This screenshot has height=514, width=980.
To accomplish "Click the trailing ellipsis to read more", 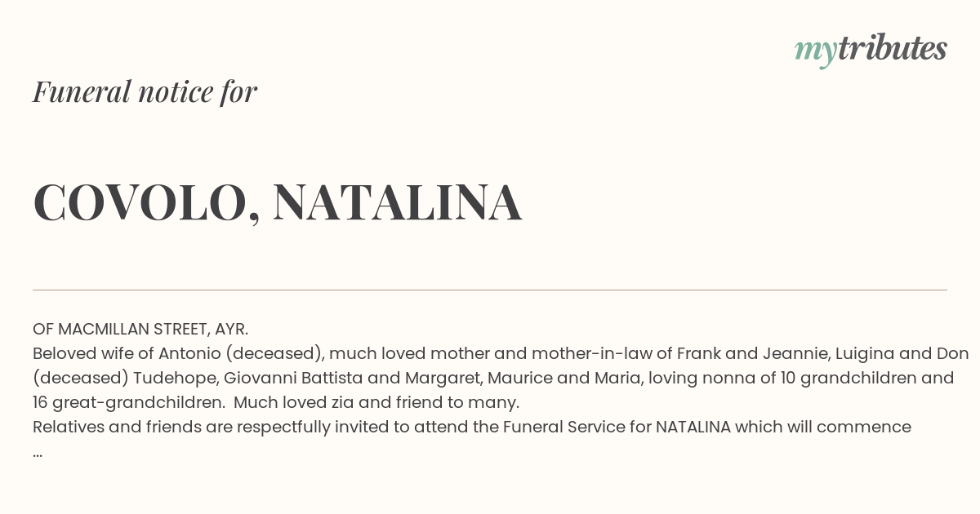I will click(38, 452).
